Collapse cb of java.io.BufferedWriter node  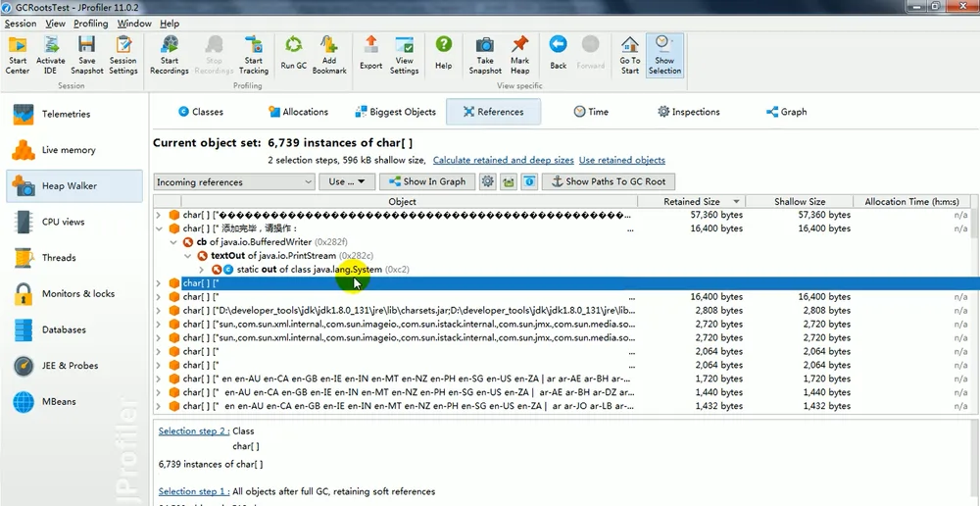(x=172, y=242)
